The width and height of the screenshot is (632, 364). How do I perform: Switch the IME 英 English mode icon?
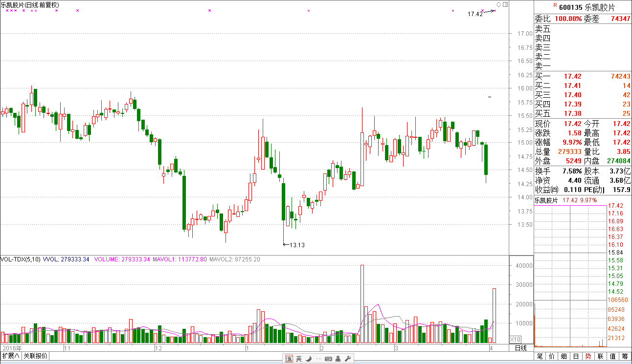click(299, 359)
